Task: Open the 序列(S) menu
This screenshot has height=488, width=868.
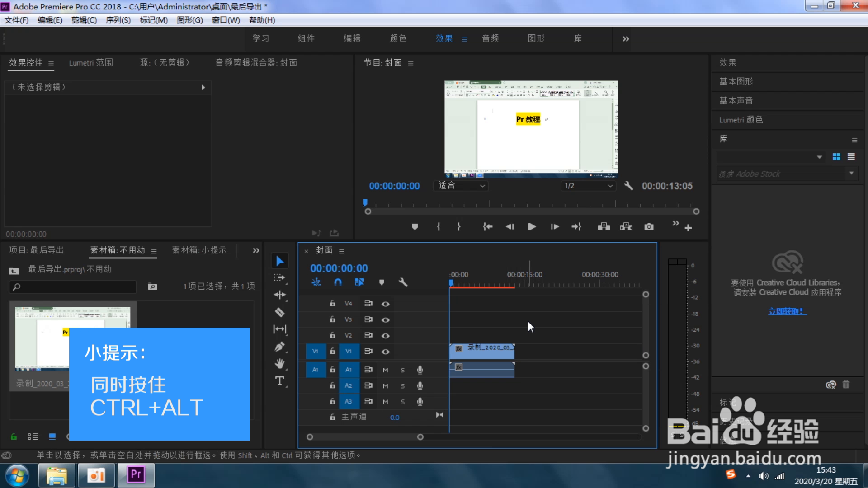Action: coord(118,20)
